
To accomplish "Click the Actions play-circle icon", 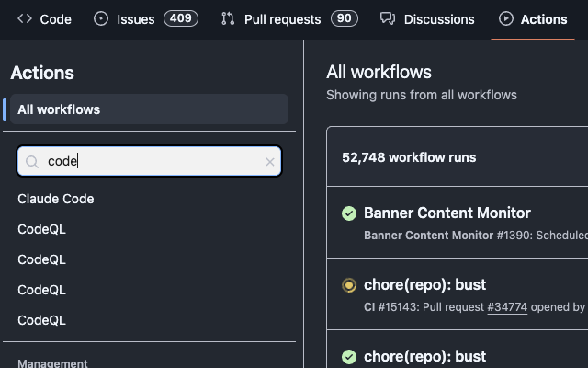I will [x=506, y=18].
